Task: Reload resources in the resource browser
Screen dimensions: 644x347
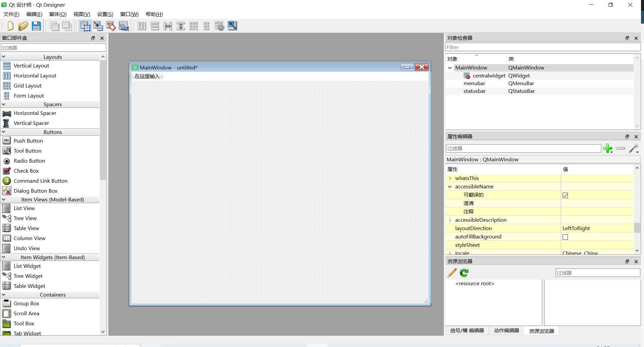Action: pyautogui.click(x=464, y=273)
